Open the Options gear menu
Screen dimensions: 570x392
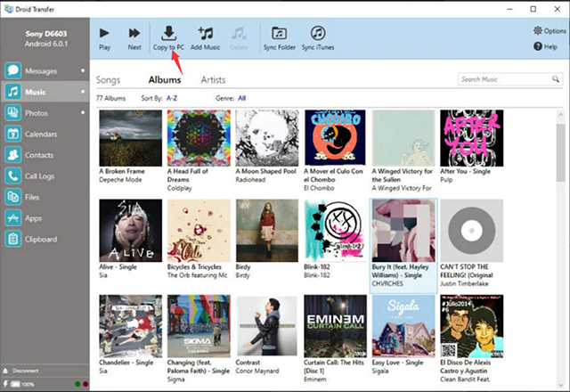point(550,31)
